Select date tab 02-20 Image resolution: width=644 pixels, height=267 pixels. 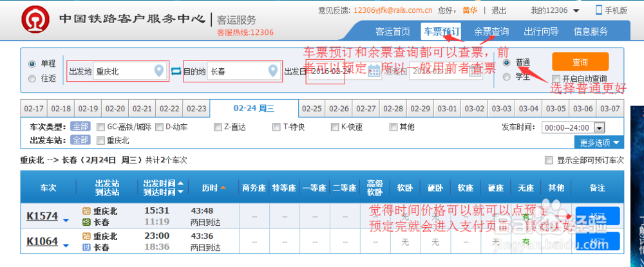coord(115,109)
